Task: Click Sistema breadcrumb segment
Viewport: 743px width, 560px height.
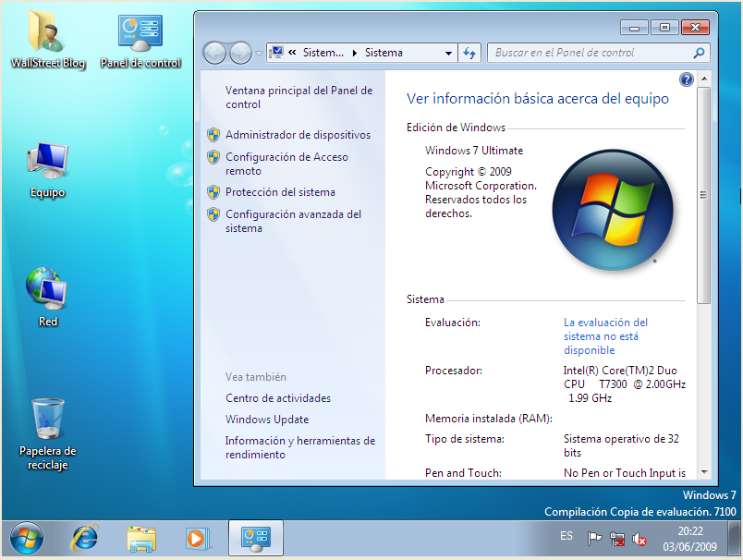Action: 384,53
